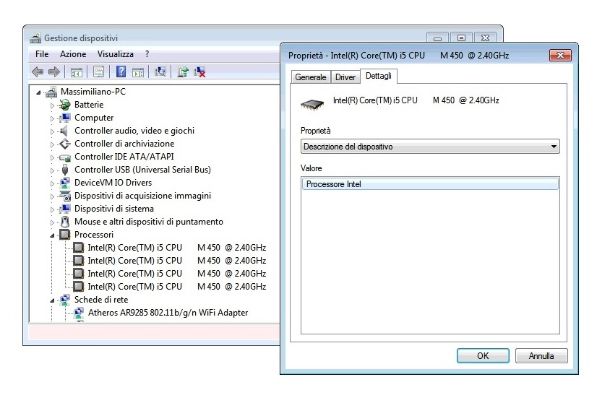The width and height of the screenshot is (610, 403).
Task: Select the DeviceVM IO Drivers label
Action: (113, 182)
